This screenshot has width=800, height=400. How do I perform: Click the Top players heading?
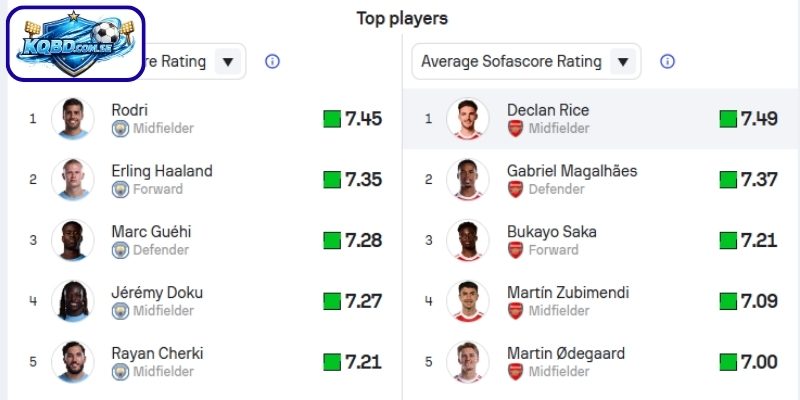click(x=402, y=18)
